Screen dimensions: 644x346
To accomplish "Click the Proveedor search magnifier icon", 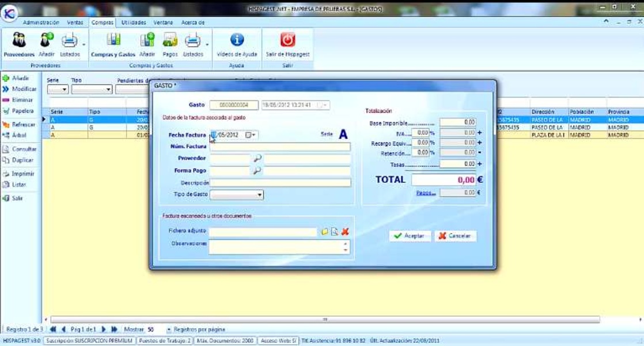I will pyautogui.click(x=257, y=158).
